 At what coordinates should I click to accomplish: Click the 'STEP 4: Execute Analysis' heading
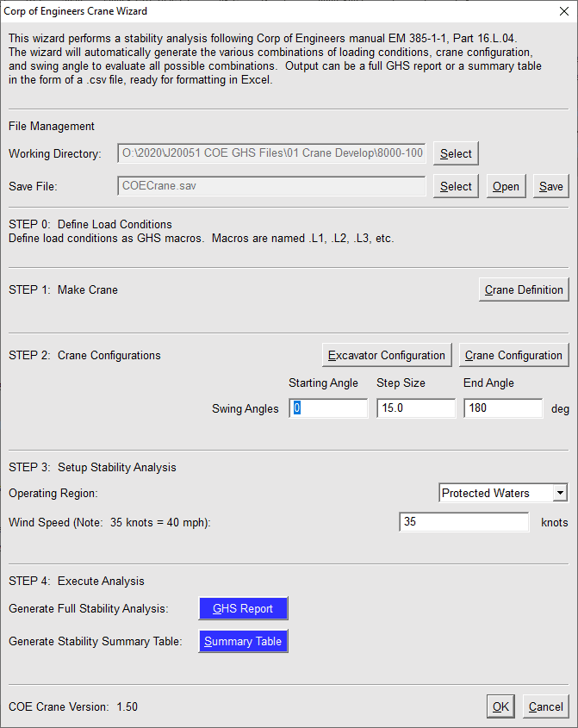point(76,581)
